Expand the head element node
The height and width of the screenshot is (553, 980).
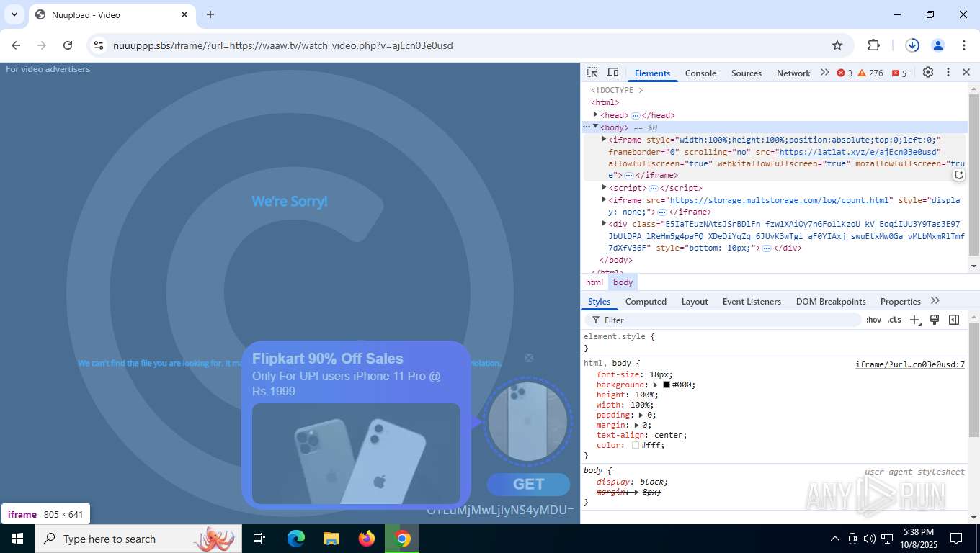click(x=596, y=114)
